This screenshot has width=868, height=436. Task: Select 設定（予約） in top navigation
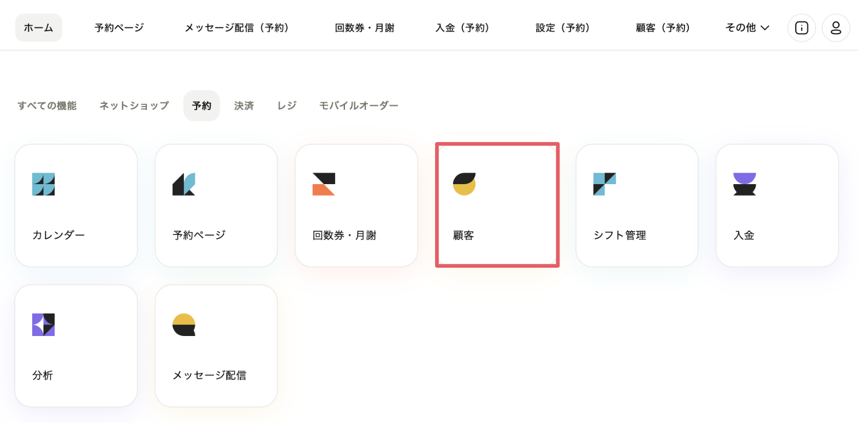(x=563, y=28)
